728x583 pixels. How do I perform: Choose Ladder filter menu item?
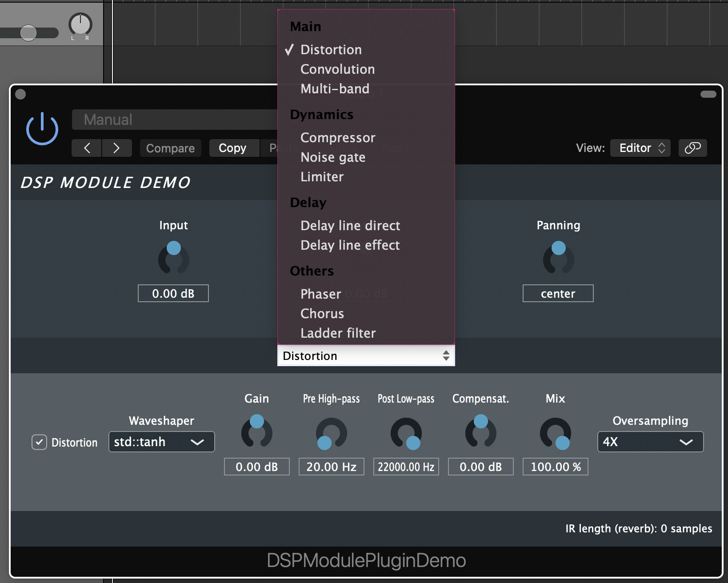coord(366,333)
